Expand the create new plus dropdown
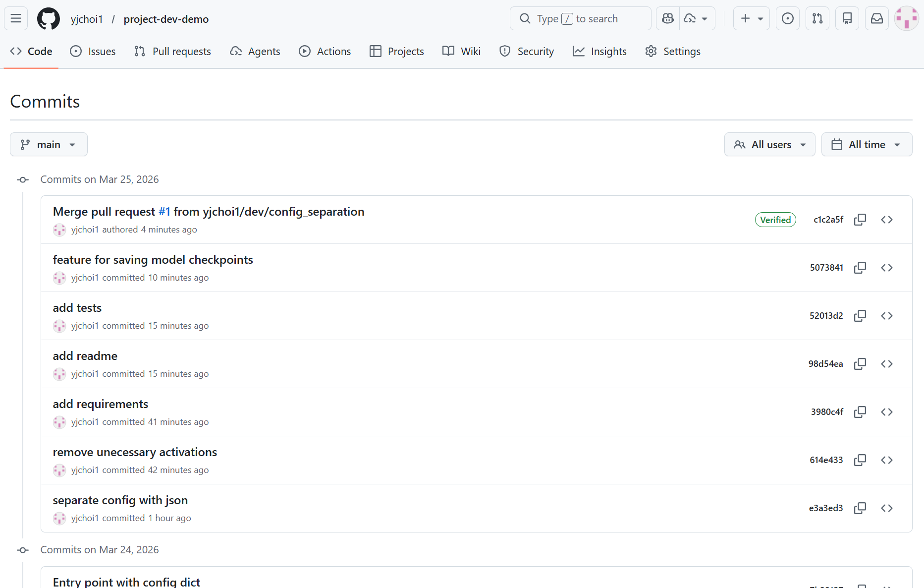The image size is (924, 588). (751, 19)
